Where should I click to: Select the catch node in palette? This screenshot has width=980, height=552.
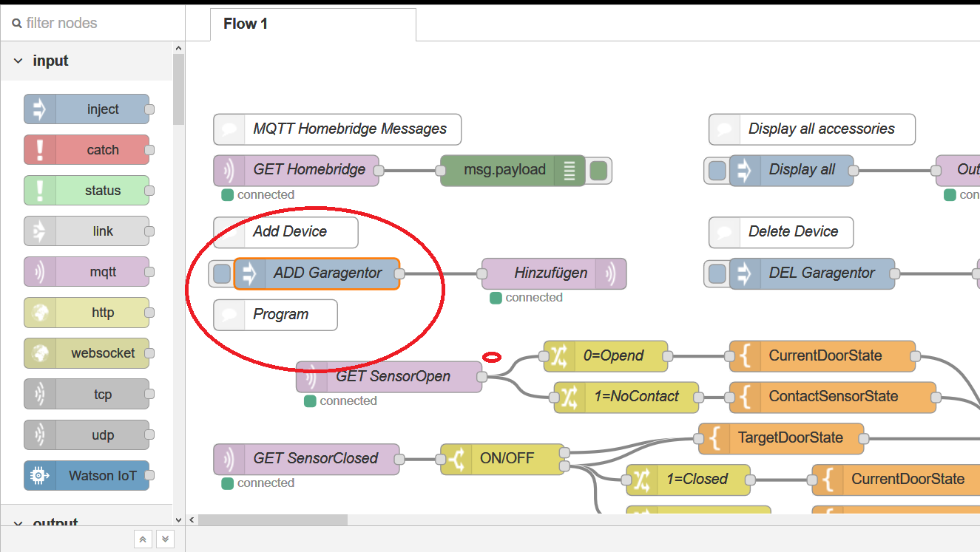tap(87, 150)
